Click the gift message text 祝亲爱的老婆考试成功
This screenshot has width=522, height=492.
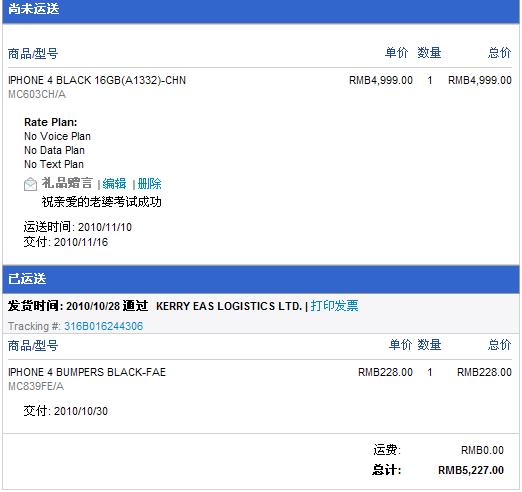click(x=102, y=202)
